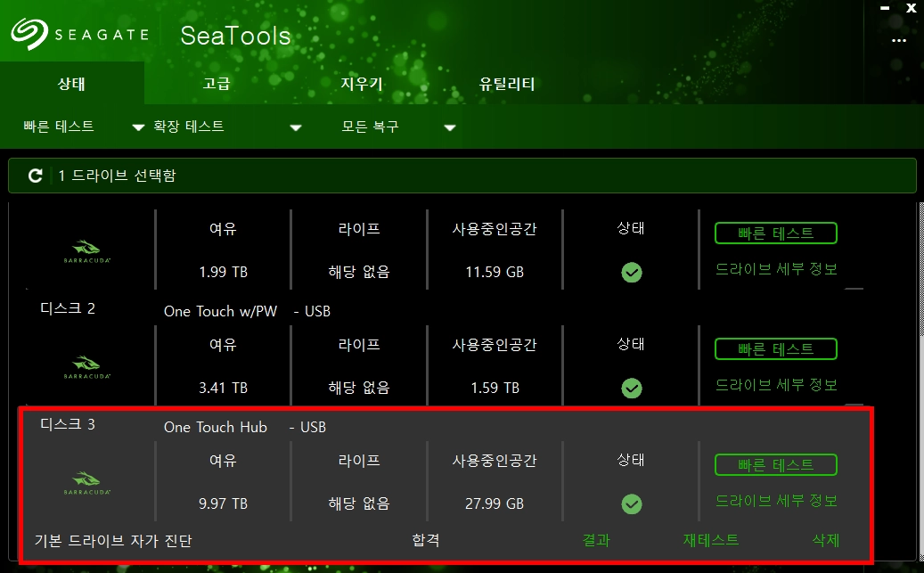Expand the 모든 복구 dropdown arrow
Screen dimensions: 924x573
tap(450, 127)
